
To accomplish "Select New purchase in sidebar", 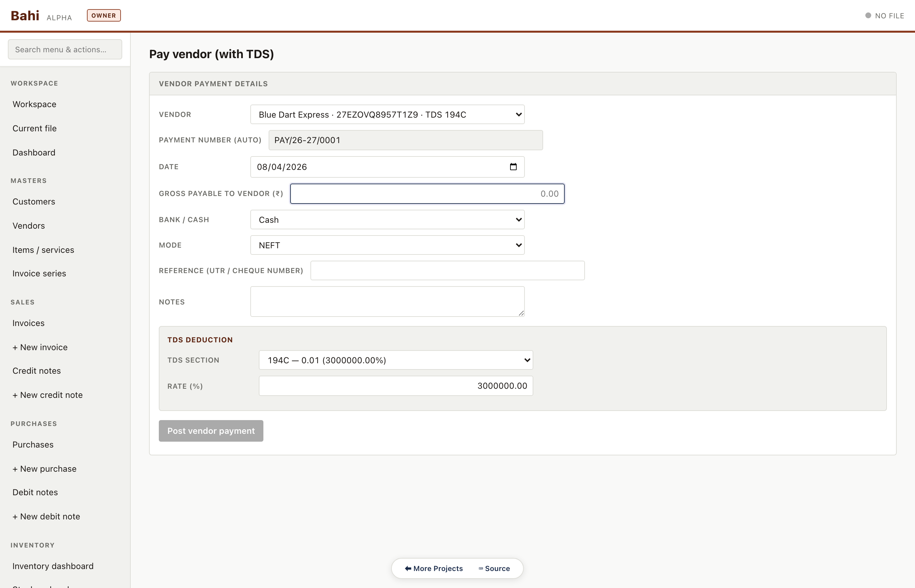I will [x=44, y=468].
